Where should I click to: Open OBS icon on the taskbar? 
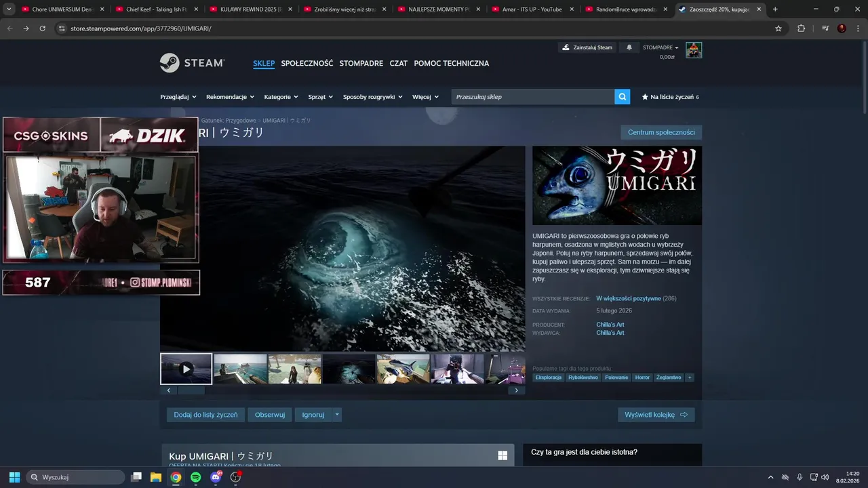coord(235,477)
